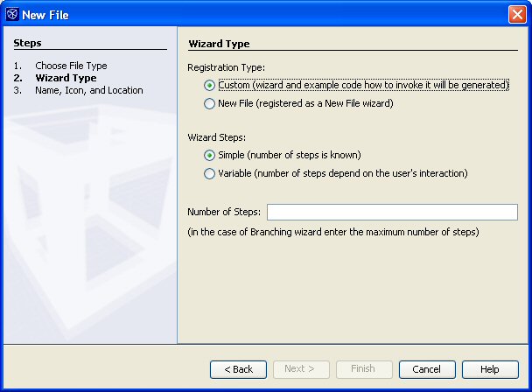Image resolution: width=532 pixels, height=392 pixels.
Task: Cancel the New File wizard
Action: point(427,369)
